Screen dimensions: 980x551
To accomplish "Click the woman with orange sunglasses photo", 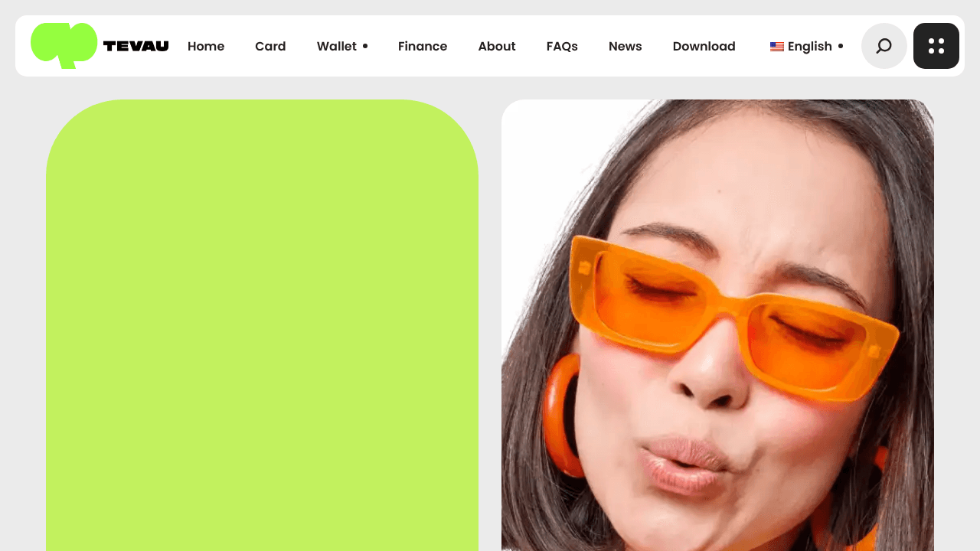I will coord(717,325).
